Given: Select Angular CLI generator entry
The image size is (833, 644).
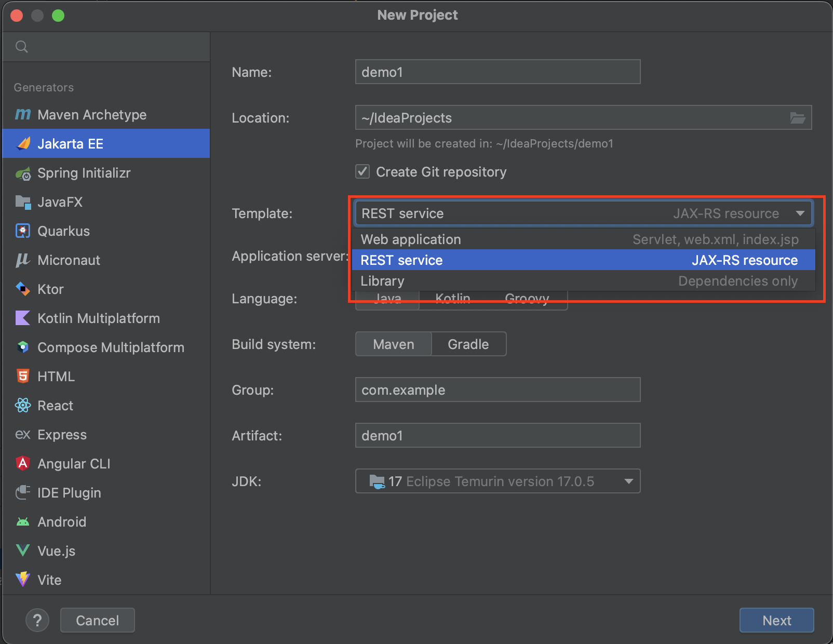Looking at the screenshot, I should (x=106, y=464).
